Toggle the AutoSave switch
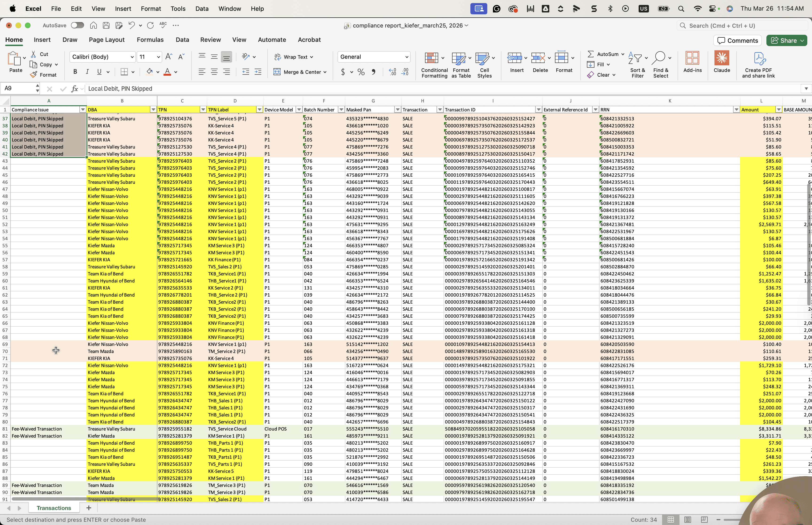 click(x=77, y=25)
